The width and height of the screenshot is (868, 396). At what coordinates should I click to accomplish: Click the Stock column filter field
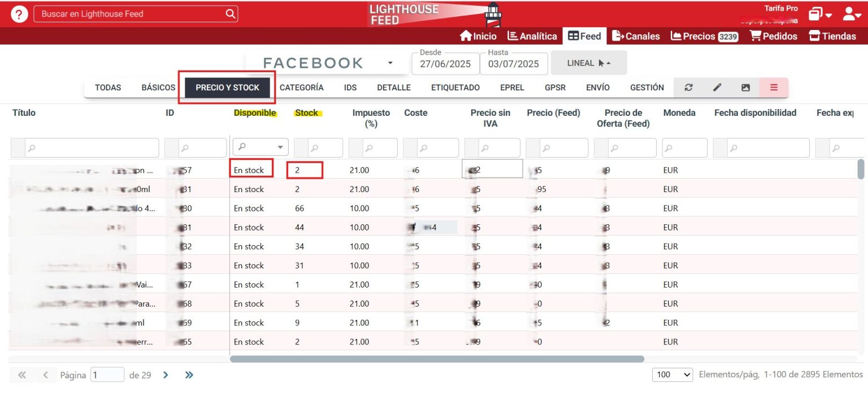tap(325, 148)
